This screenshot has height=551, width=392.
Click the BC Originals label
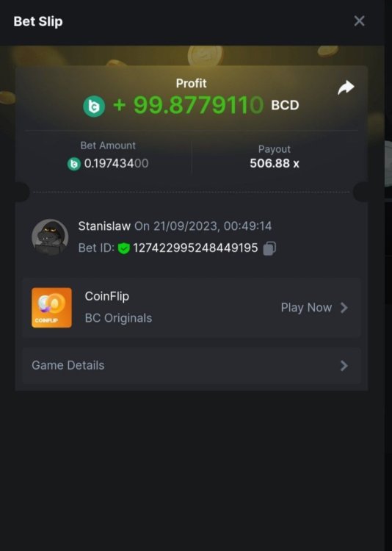(118, 318)
